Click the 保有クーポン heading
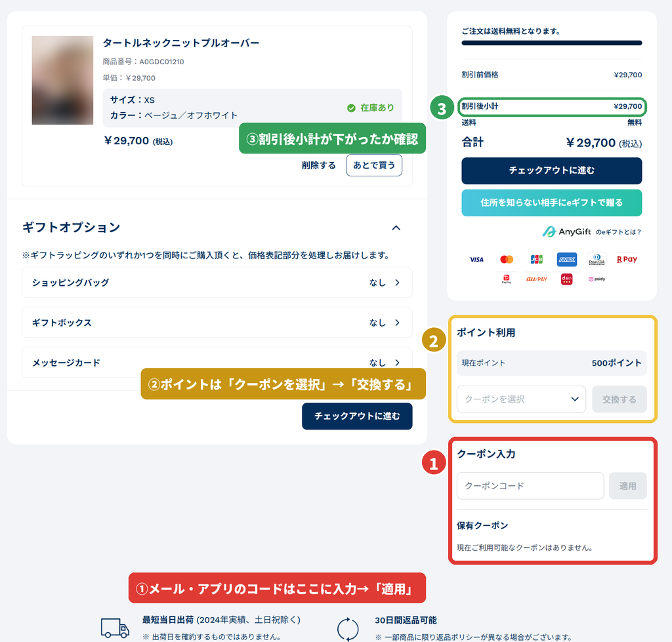672x642 pixels. point(482,525)
